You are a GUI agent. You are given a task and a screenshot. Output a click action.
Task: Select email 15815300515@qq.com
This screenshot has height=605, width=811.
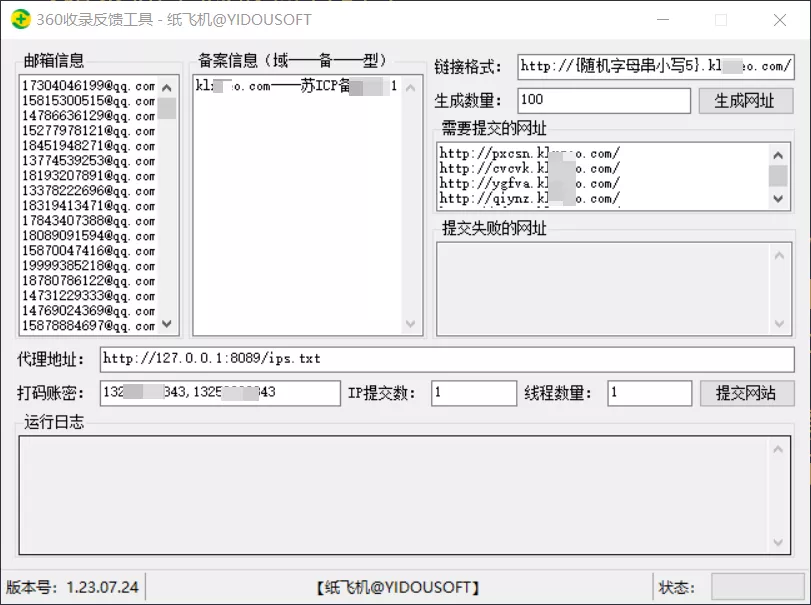tap(88, 101)
